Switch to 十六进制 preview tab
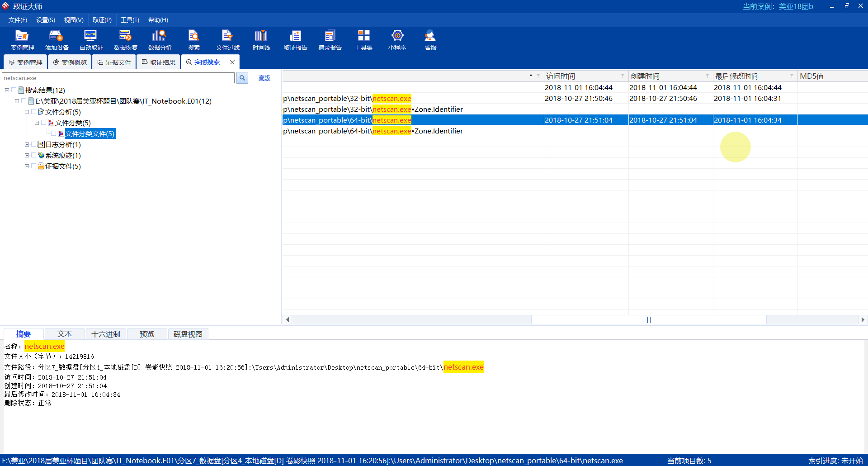868x466 pixels. point(106,334)
